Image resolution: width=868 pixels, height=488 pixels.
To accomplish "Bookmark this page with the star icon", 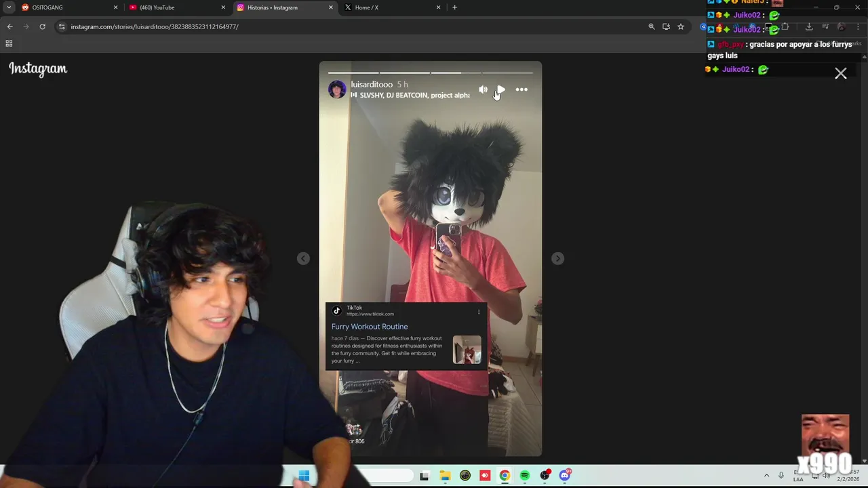I will [x=681, y=26].
